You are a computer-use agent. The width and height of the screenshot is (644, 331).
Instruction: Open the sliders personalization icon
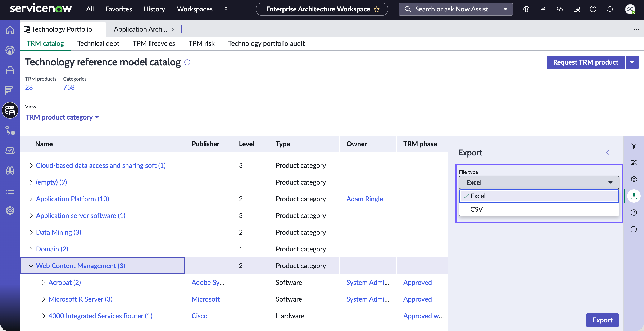[x=634, y=163]
